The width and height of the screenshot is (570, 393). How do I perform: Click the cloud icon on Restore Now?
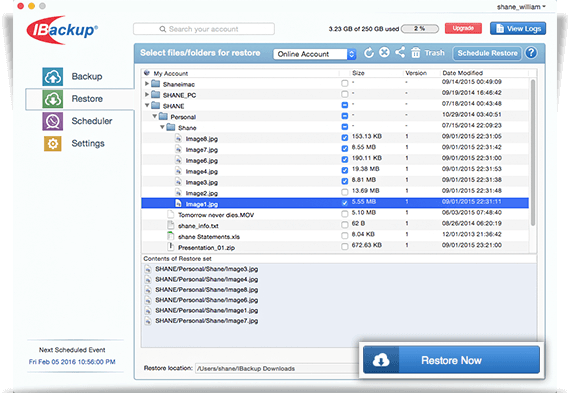tap(381, 360)
